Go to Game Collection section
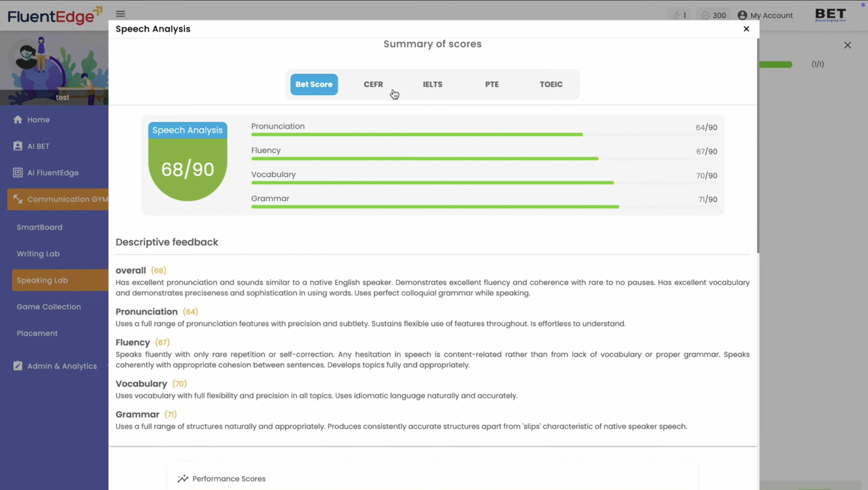Screen dimensions: 868x490 (48, 307)
